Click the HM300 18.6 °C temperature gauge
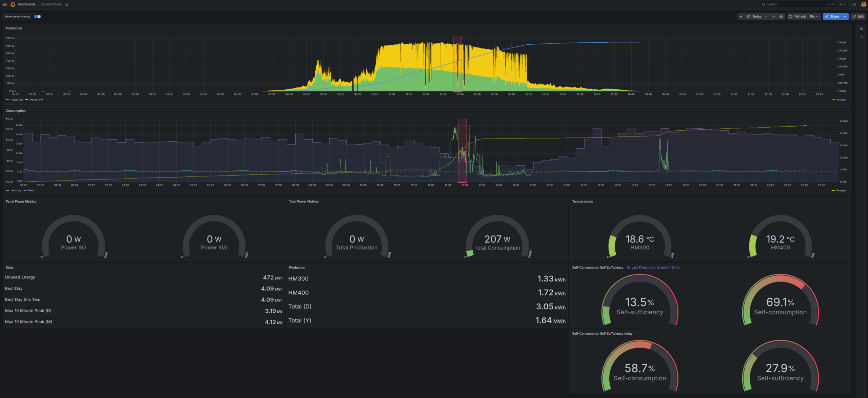 click(640, 237)
